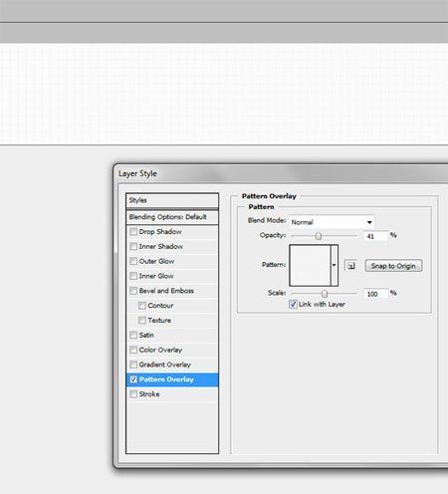Turn on the Satin checkbox
This screenshot has height=494, width=448.
(133, 335)
